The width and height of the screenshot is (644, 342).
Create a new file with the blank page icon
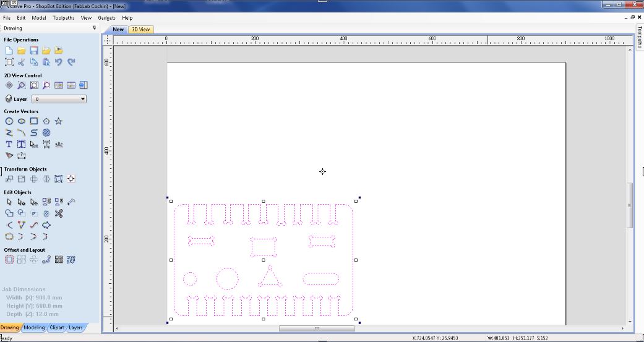point(9,51)
